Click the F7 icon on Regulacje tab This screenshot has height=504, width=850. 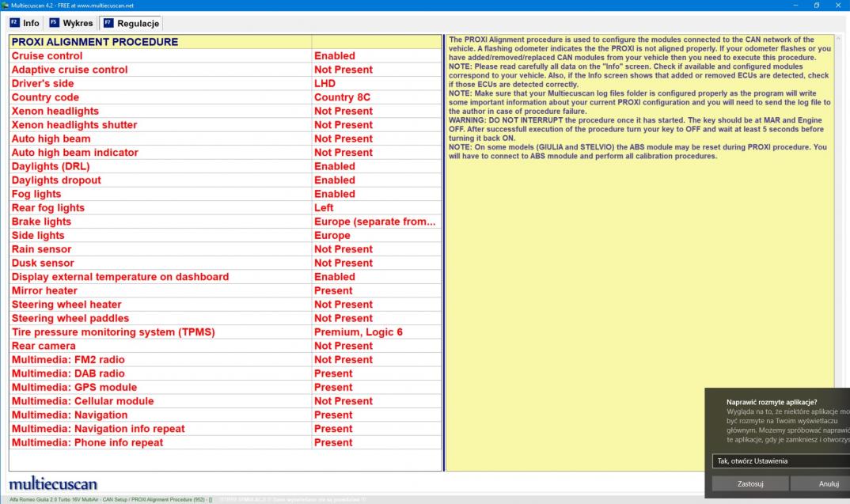(x=108, y=23)
